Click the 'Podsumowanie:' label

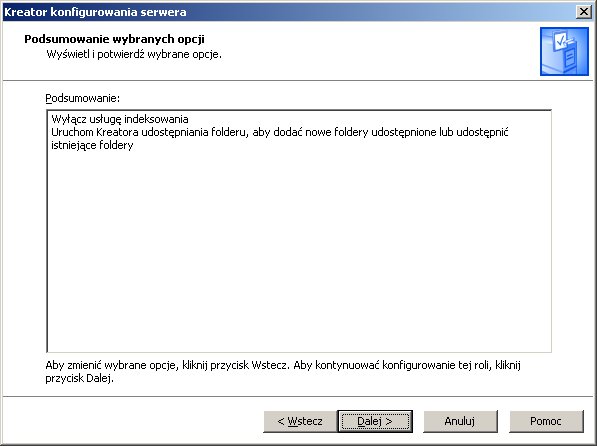83,98
